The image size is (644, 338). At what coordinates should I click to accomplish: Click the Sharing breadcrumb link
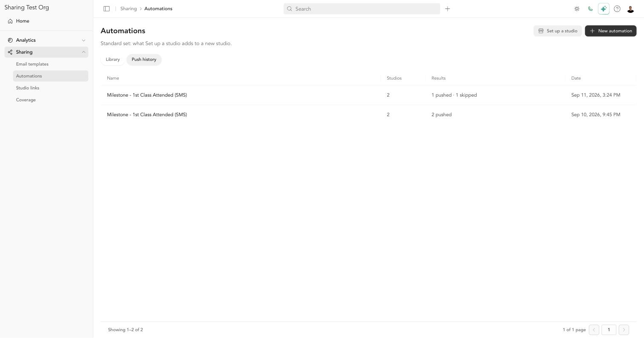128,9
